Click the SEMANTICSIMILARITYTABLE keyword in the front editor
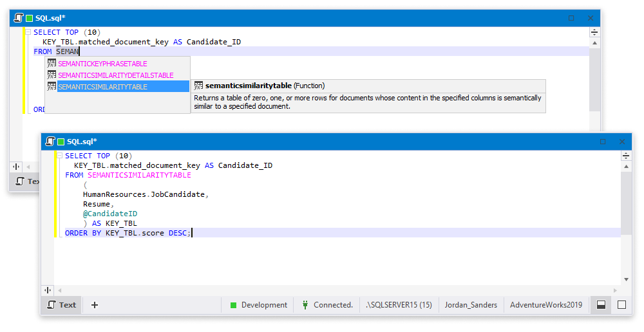This screenshot has width=644, height=332. (139, 175)
